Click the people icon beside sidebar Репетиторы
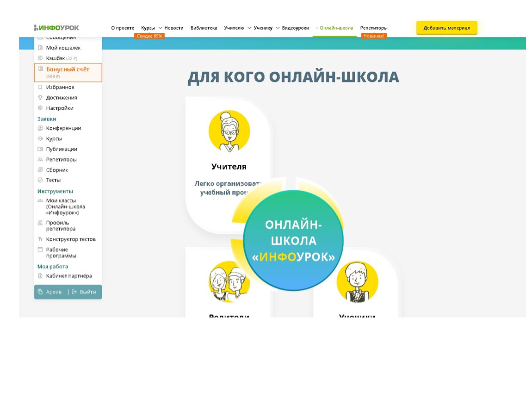 click(40, 160)
